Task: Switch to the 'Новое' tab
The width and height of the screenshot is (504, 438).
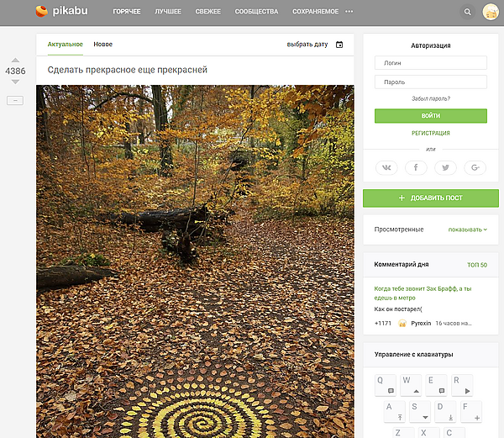Action: 103,45
